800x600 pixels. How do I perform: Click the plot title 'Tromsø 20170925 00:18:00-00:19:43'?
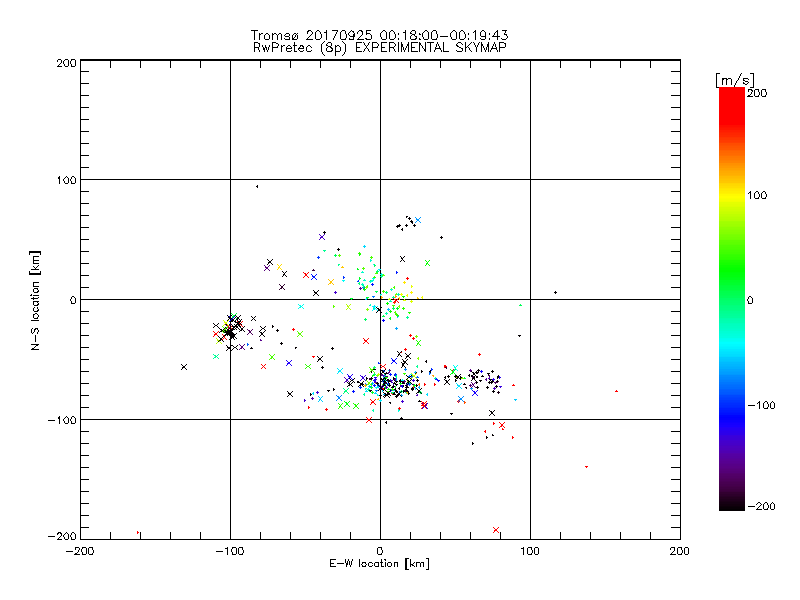click(x=379, y=35)
